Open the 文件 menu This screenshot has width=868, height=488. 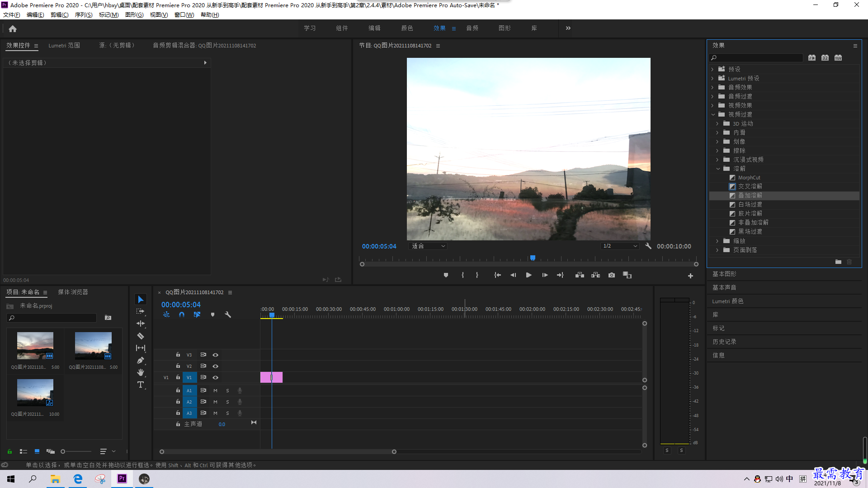[12, 15]
